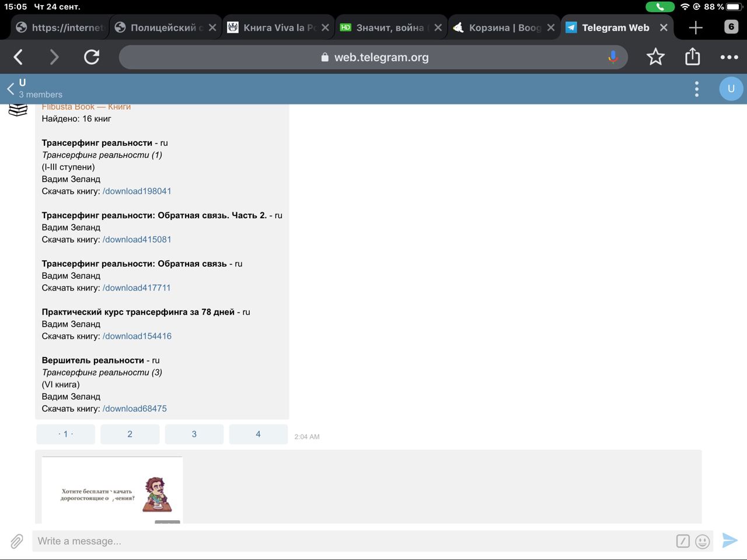Open the emoji picker
This screenshot has width=747, height=560.
click(x=703, y=541)
